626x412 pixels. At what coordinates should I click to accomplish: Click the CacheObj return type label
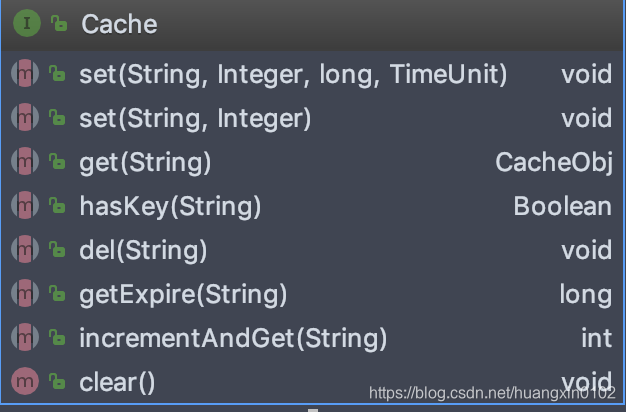(554, 163)
